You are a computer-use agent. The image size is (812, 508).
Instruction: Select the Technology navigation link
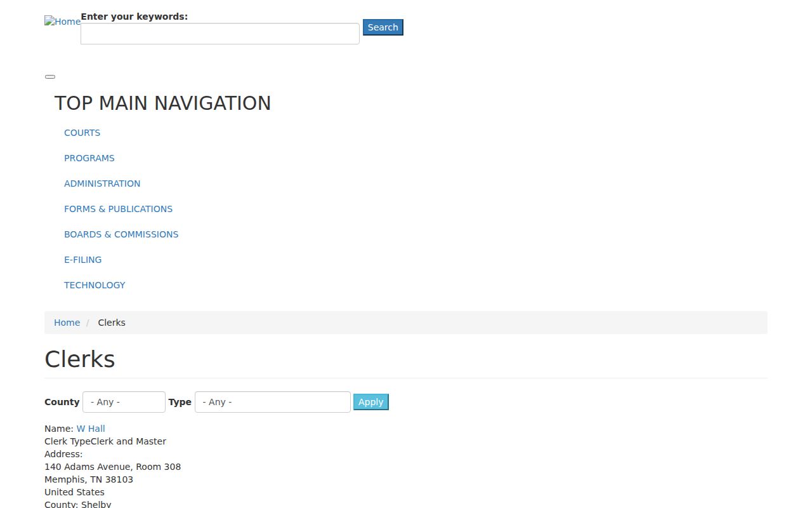95,285
